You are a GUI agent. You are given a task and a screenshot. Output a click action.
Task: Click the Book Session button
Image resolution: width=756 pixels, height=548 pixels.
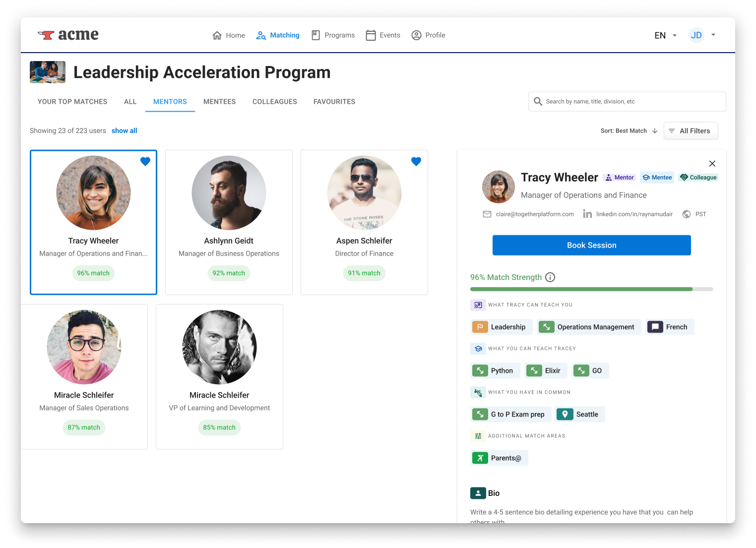pyautogui.click(x=591, y=245)
